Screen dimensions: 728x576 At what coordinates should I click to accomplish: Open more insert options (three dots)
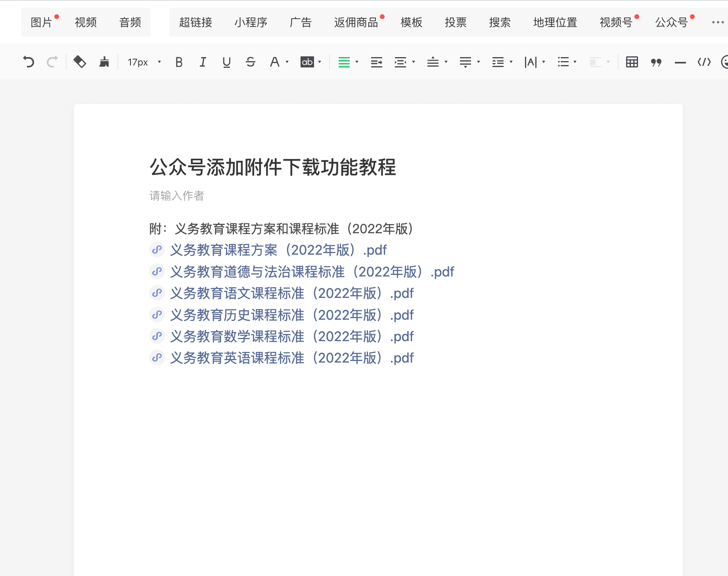coord(718,22)
